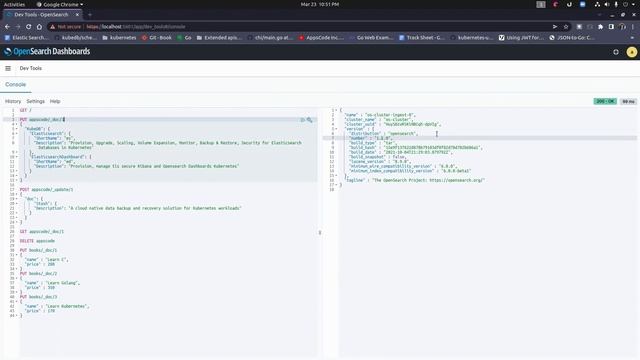Click the 200 - OK status badge
The height and width of the screenshot is (360, 640).
point(605,101)
